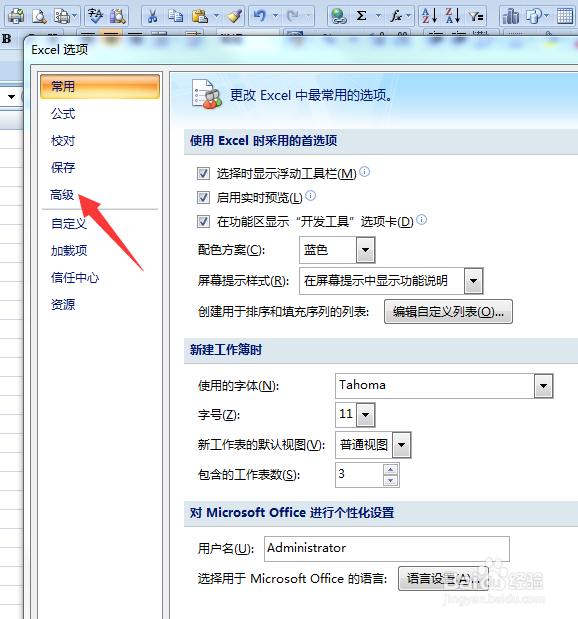Screen dimensions: 578x619
Task: Toggle 选择时显示浮动工具栏 checkbox
Action: click(x=203, y=173)
